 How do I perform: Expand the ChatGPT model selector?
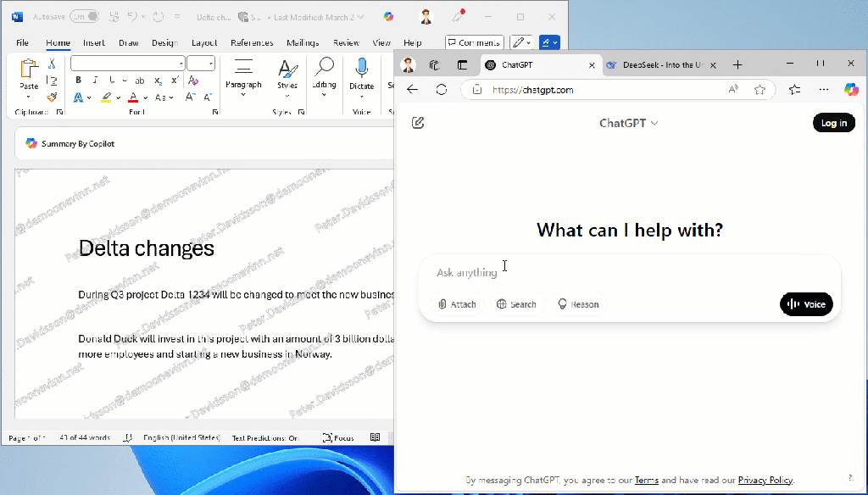[628, 123]
